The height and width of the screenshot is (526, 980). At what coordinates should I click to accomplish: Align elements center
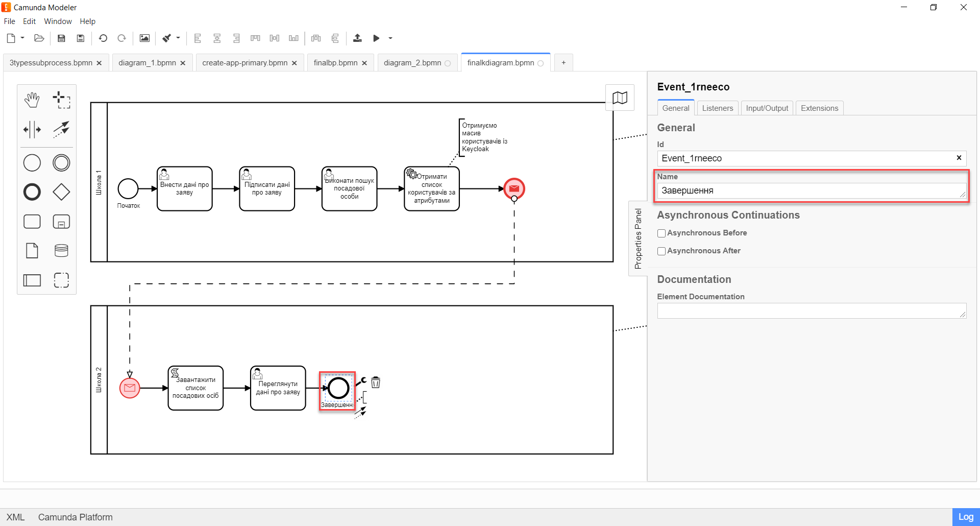(x=217, y=38)
